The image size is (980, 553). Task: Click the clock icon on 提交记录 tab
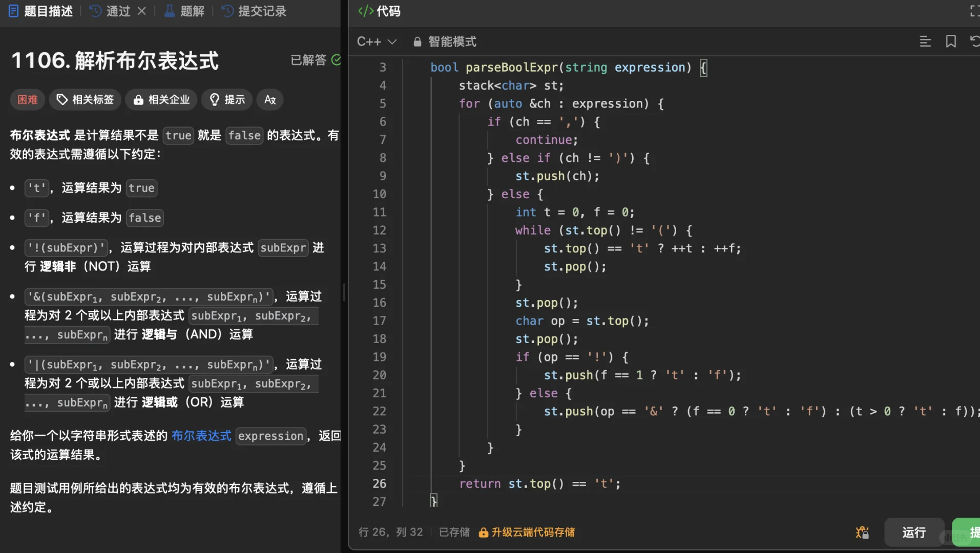pos(227,11)
